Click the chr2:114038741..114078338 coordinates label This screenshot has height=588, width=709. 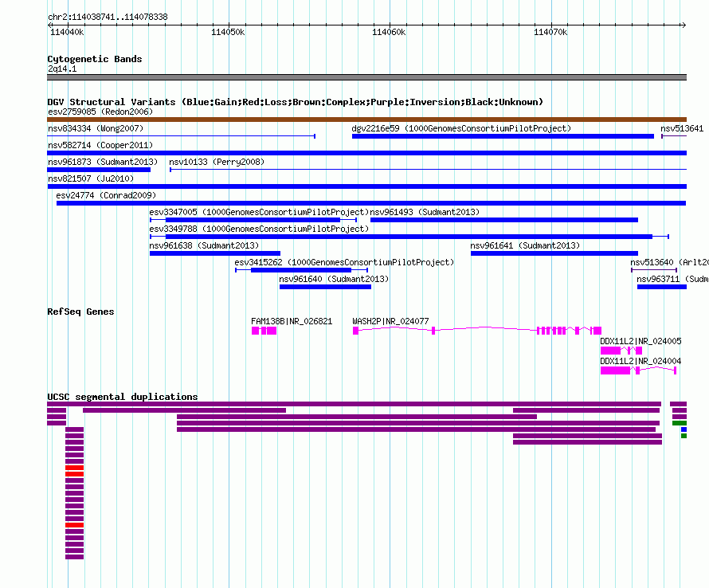[x=108, y=17]
